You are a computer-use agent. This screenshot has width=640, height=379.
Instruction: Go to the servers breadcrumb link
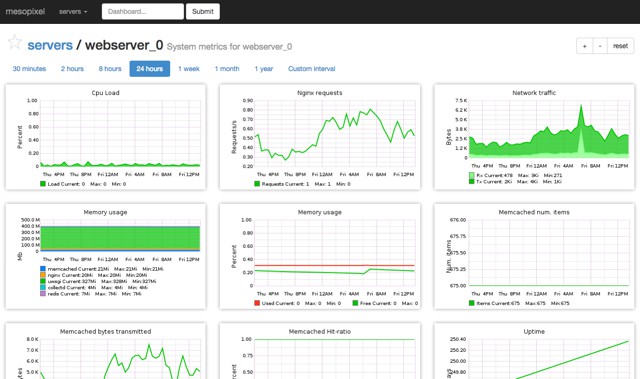50,45
